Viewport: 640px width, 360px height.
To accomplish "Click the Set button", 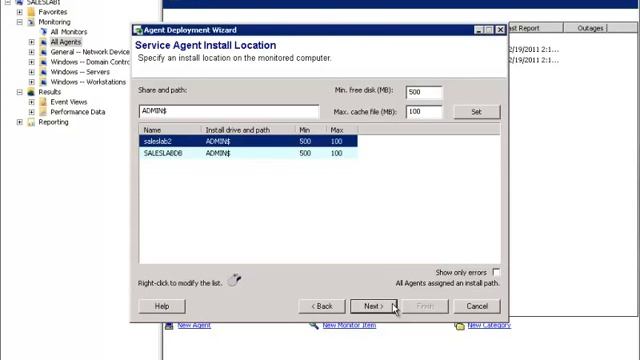I will 477,112.
